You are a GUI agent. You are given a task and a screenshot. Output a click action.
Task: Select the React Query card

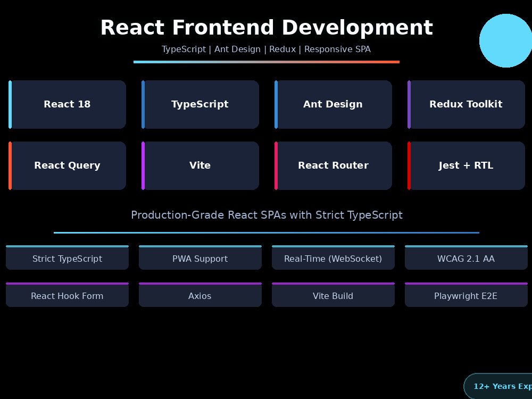pos(67,165)
